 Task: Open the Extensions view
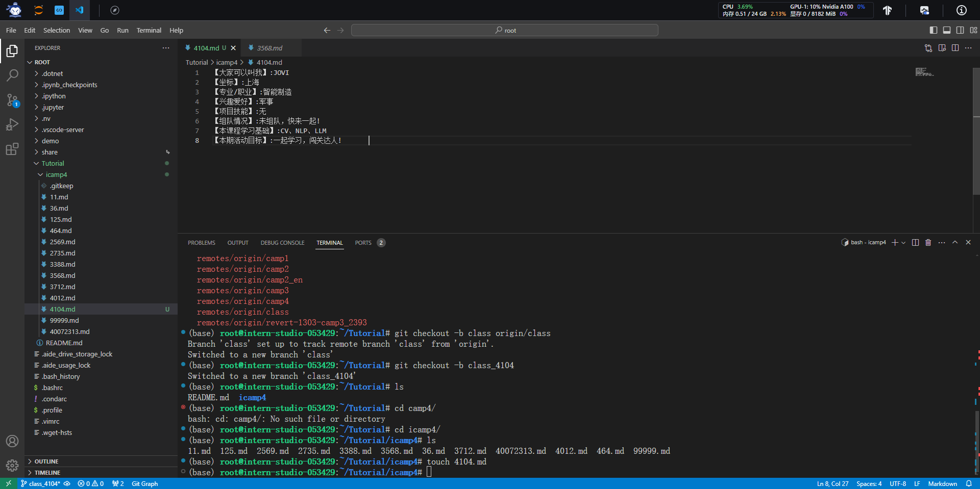(x=12, y=149)
